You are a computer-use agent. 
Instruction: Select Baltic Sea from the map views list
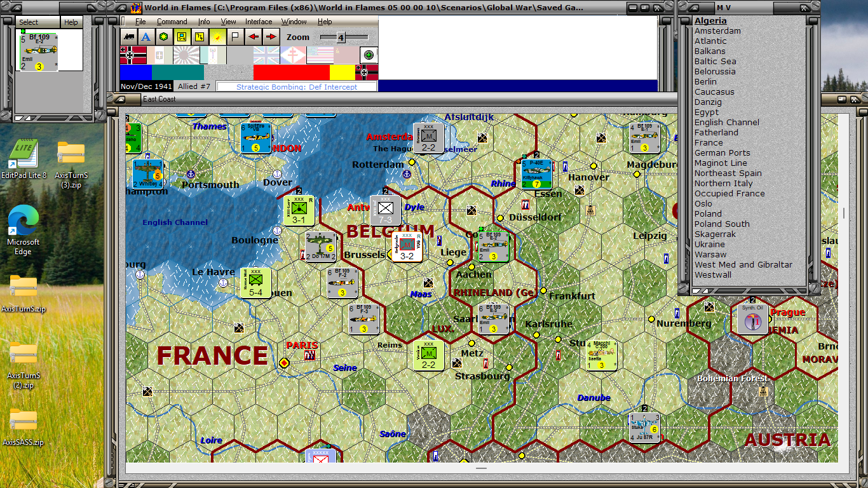(715, 61)
